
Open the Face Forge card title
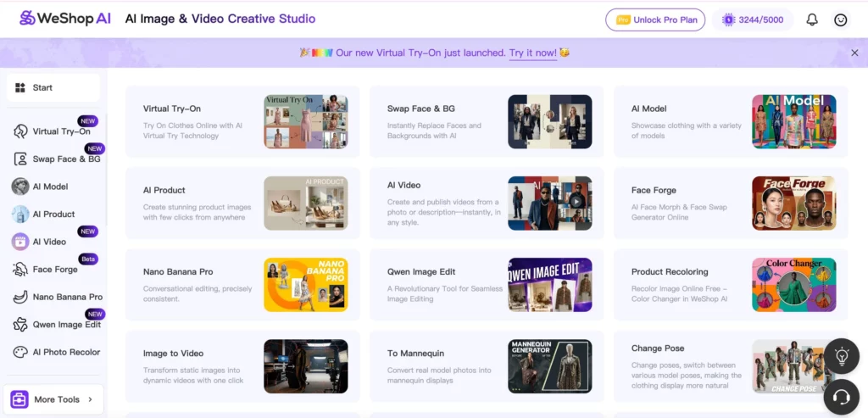pyautogui.click(x=654, y=190)
